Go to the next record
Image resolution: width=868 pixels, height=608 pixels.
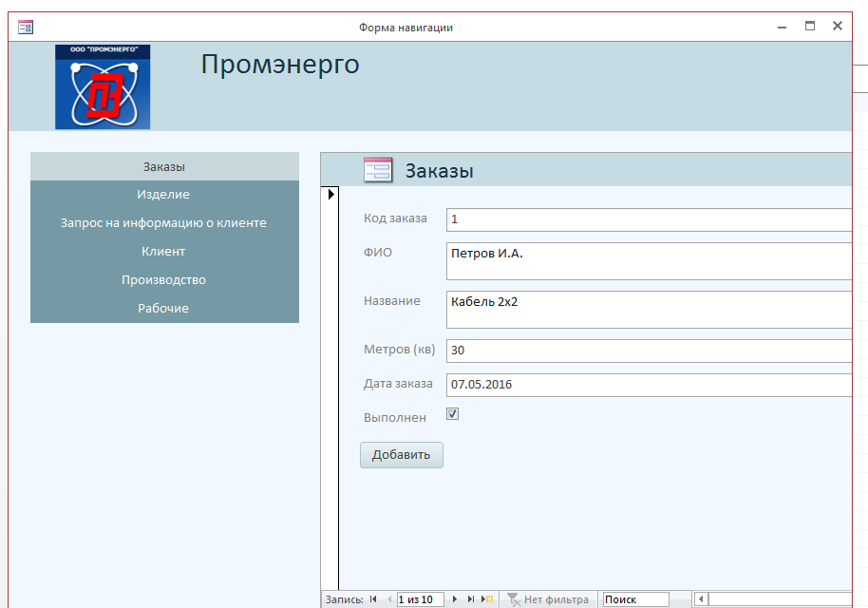[455, 599]
